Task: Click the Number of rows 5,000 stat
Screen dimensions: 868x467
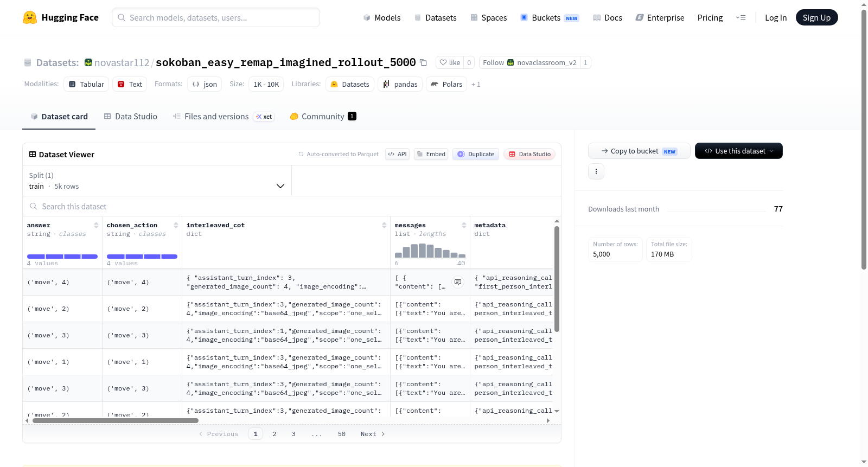Action: click(x=615, y=250)
